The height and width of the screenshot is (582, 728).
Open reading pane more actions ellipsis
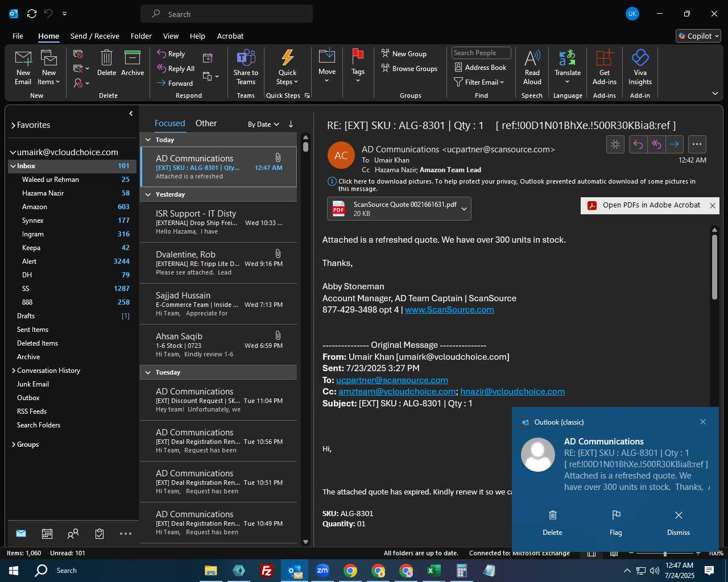697,144
